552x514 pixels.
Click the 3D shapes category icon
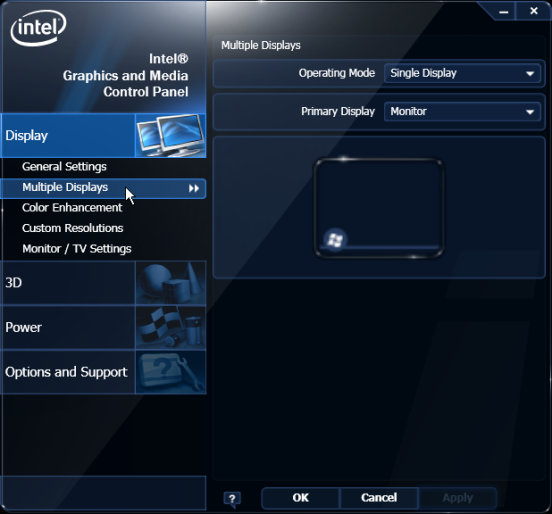(x=171, y=283)
